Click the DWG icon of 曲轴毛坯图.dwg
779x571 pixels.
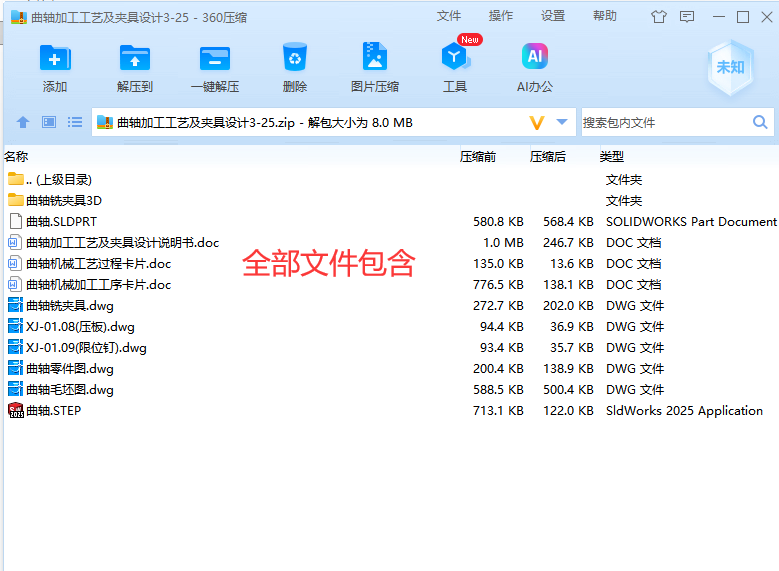16,389
